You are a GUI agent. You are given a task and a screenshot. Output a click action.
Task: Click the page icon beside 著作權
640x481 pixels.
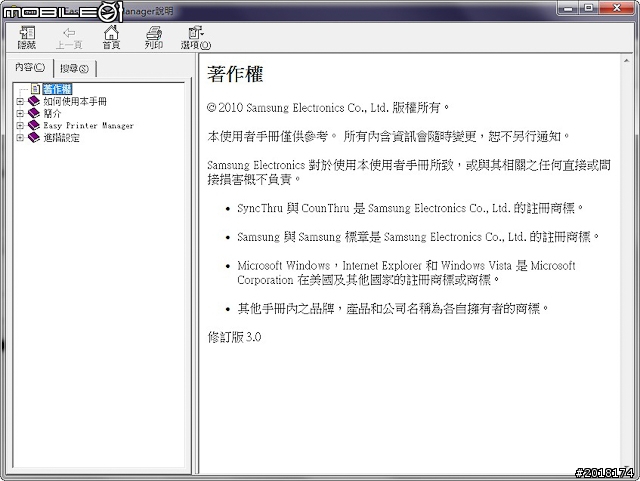click(x=36, y=89)
